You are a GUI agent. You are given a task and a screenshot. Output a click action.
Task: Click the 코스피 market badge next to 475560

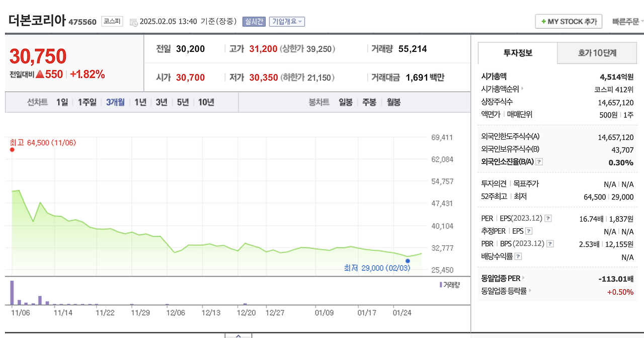click(x=112, y=21)
